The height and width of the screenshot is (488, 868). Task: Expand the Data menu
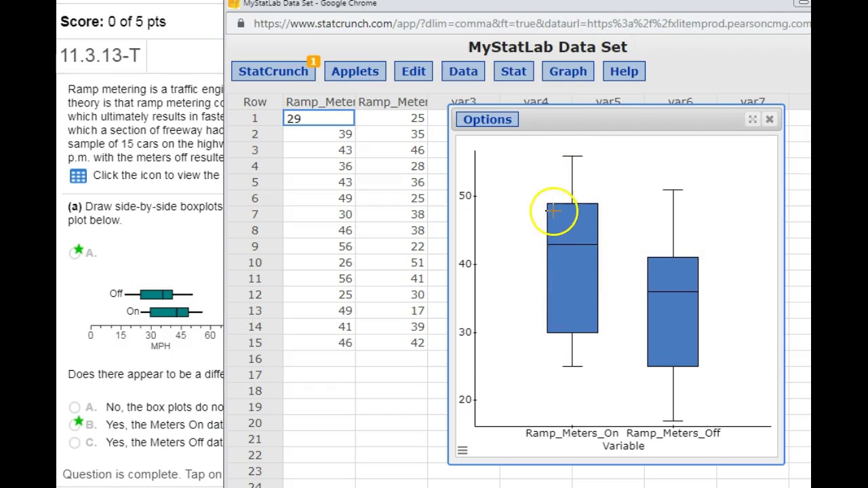click(x=463, y=71)
